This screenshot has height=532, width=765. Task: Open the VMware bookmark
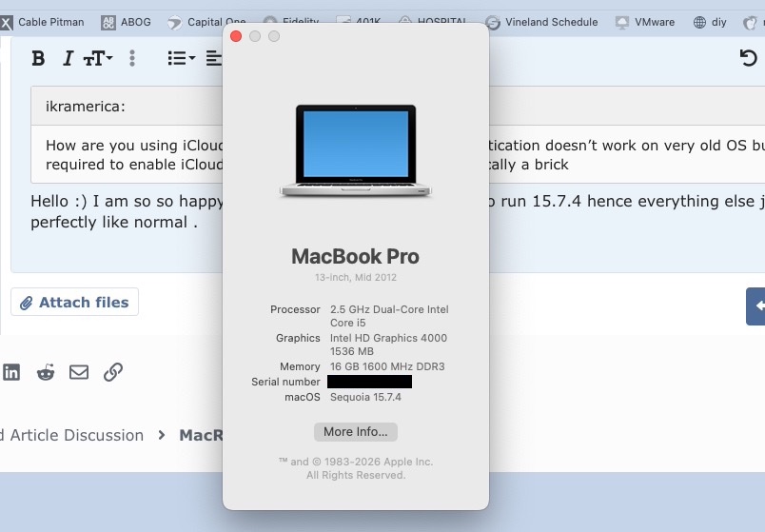644,22
